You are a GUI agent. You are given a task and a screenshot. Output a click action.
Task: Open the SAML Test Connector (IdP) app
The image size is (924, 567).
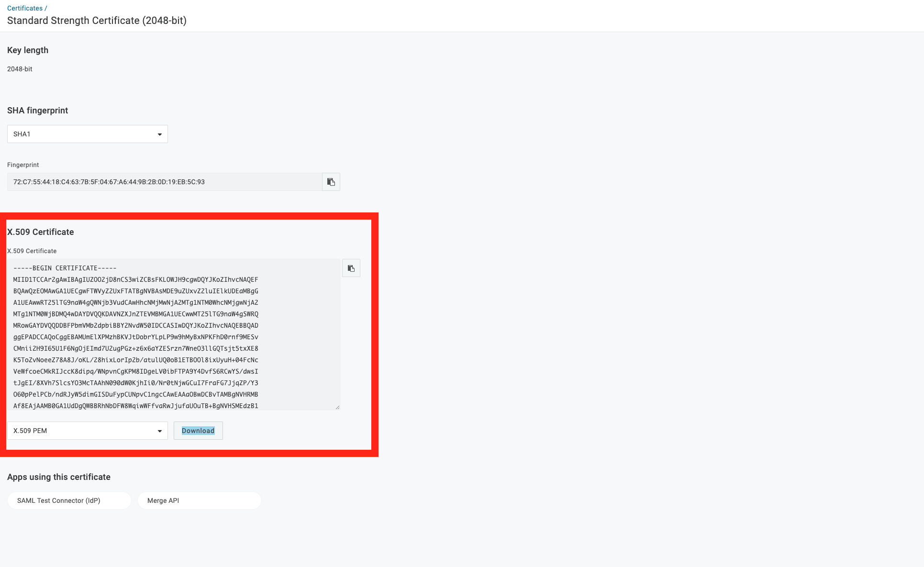(69, 500)
